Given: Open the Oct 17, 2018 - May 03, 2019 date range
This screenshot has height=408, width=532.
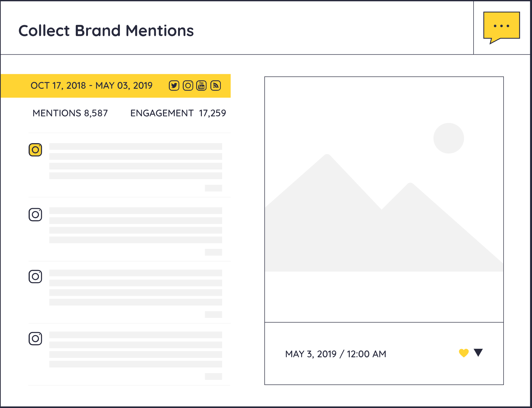Looking at the screenshot, I should (x=91, y=85).
